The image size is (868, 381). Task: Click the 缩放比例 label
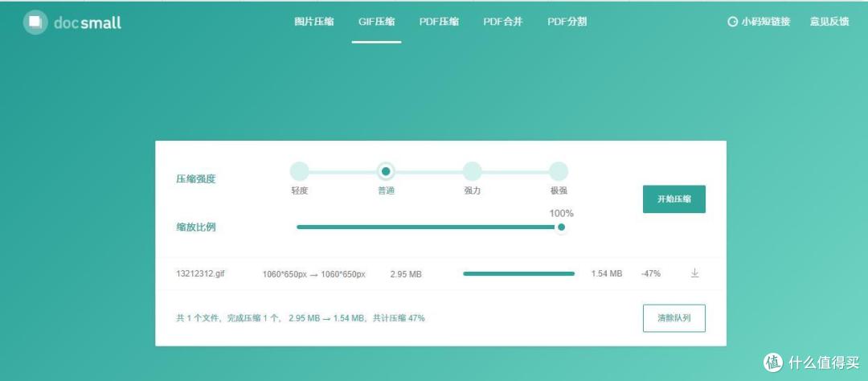tap(195, 227)
